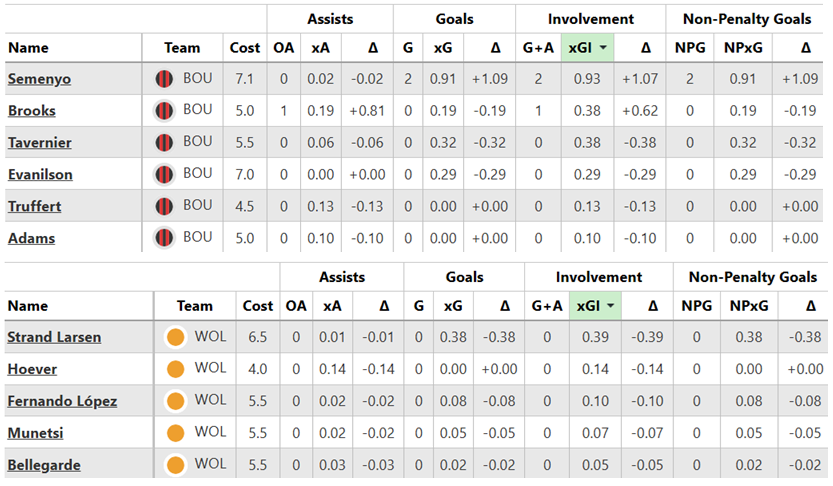The height and width of the screenshot is (486, 833).
Task: Click Wolves badge in Strand Larsen row
Action: coord(178,337)
